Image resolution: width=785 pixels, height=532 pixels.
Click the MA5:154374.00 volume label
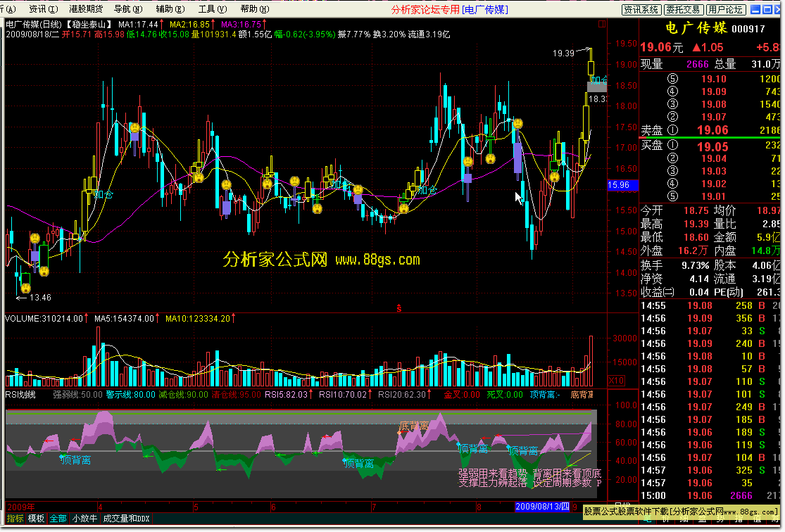click(x=124, y=319)
